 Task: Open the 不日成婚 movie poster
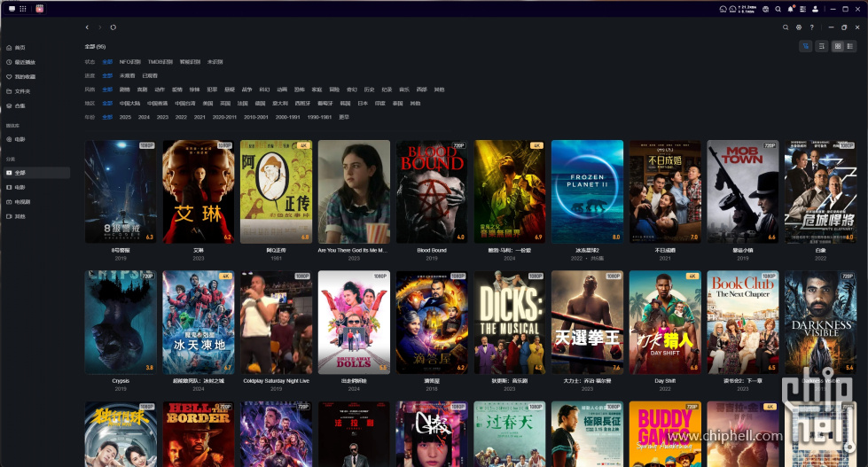coord(665,191)
